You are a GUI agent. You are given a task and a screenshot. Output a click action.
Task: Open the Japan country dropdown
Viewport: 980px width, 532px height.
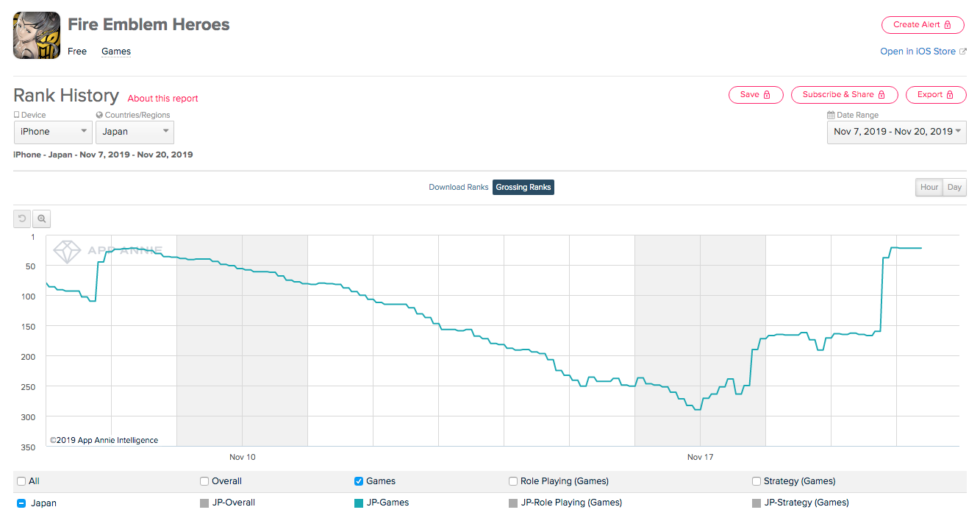click(135, 132)
